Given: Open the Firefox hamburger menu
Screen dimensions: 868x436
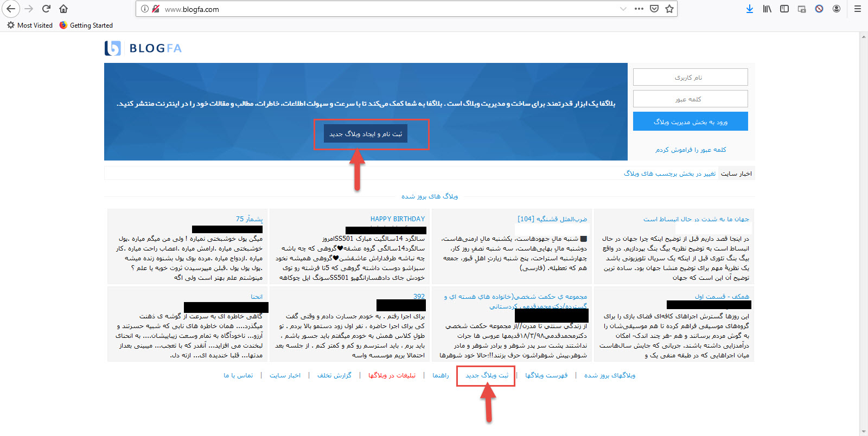Looking at the screenshot, I should point(858,9).
